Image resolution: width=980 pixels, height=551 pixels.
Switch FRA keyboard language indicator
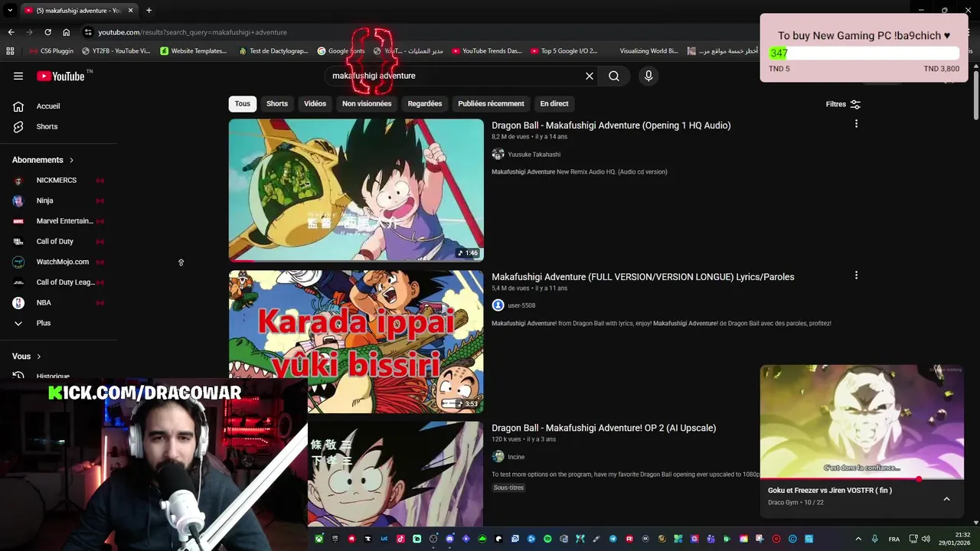point(894,539)
